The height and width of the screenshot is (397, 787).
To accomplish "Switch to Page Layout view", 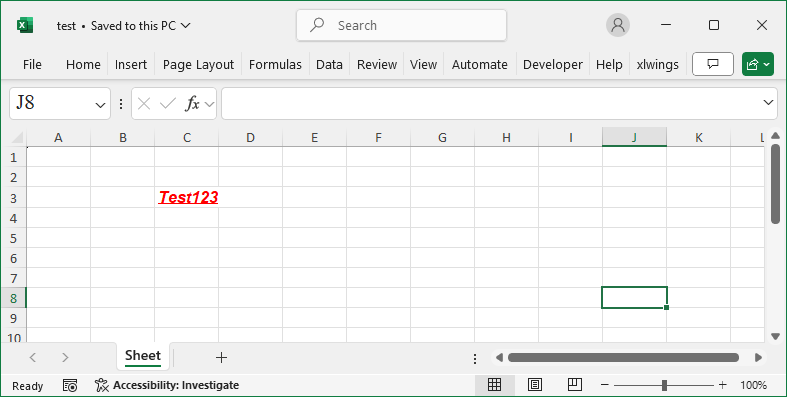I will click(535, 385).
